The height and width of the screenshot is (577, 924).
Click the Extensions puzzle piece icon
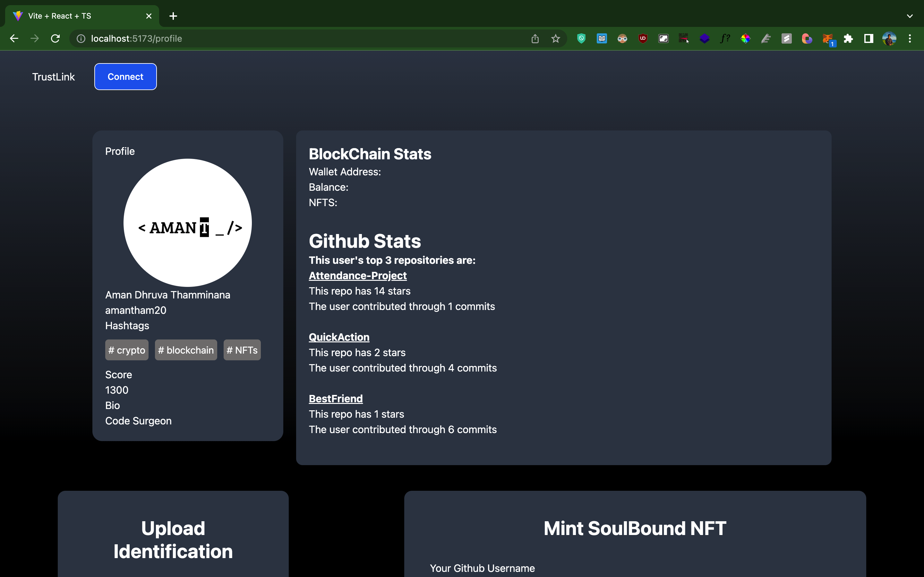[848, 38]
